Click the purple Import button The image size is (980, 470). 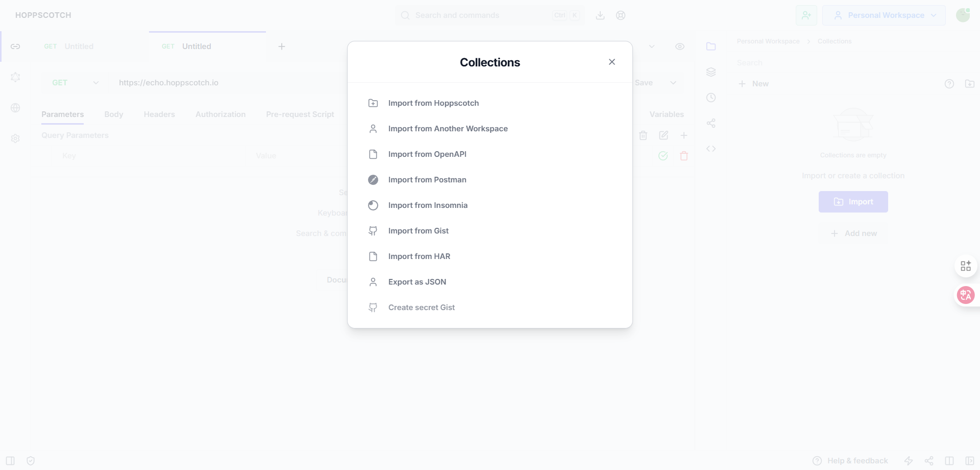coord(853,202)
